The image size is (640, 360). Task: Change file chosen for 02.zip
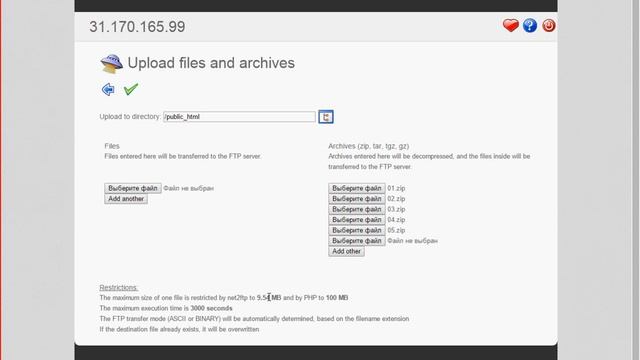pos(357,199)
